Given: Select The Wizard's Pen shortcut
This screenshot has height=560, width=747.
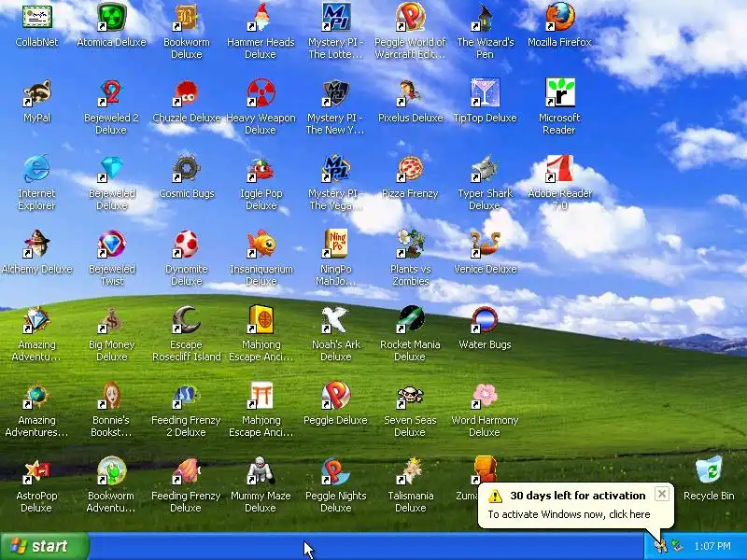Looking at the screenshot, I should tap(485, 17).
